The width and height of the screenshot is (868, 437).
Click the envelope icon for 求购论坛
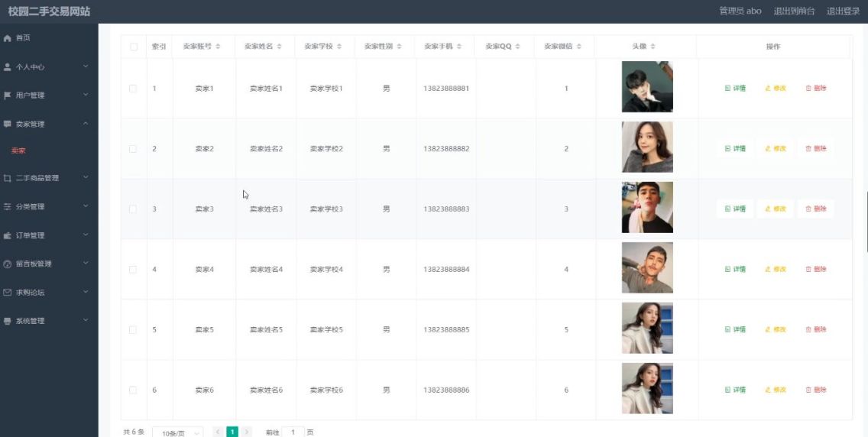7,292
